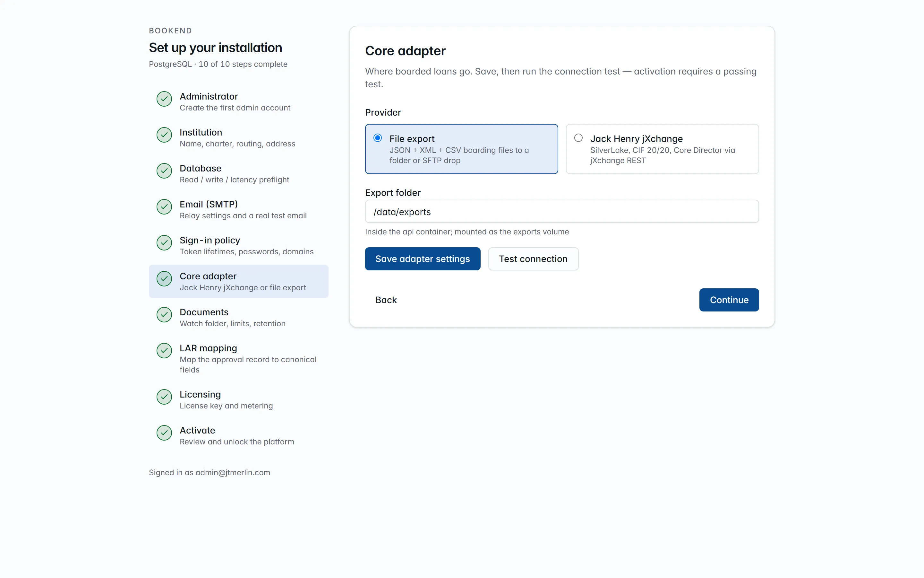
Task: Click the Test connection button
Action: (533, 259)
